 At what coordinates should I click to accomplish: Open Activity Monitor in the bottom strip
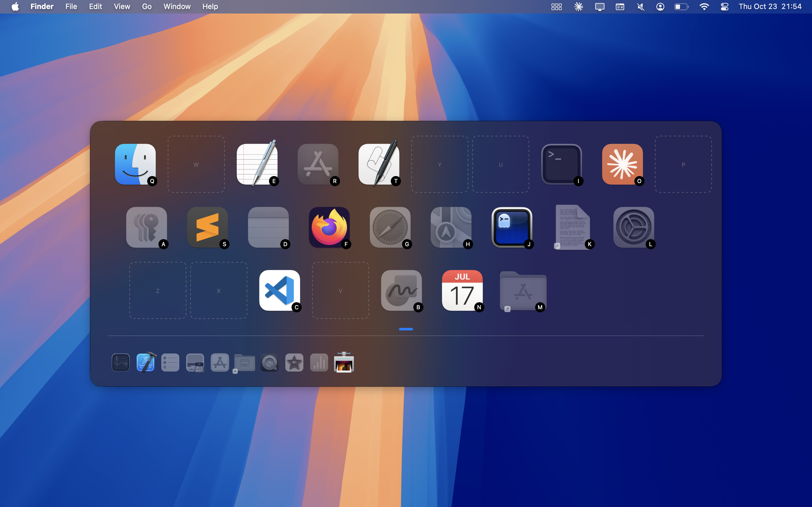click(120, 363)
